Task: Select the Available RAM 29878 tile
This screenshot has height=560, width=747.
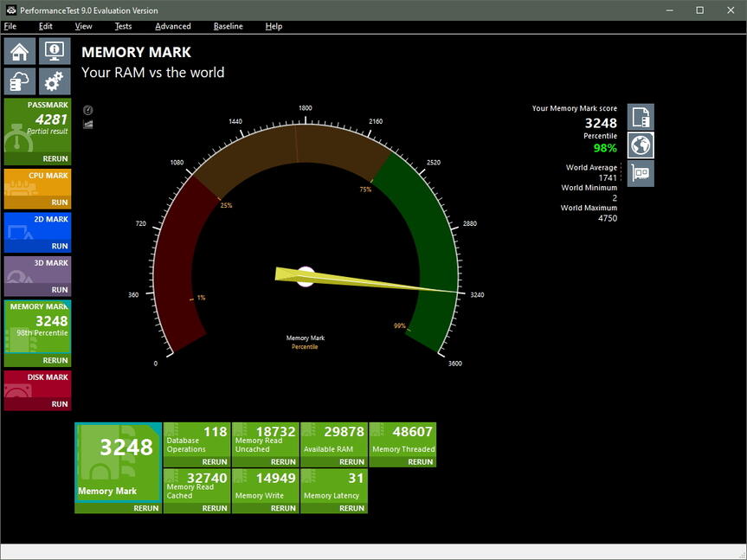Action: pos(334,440)
